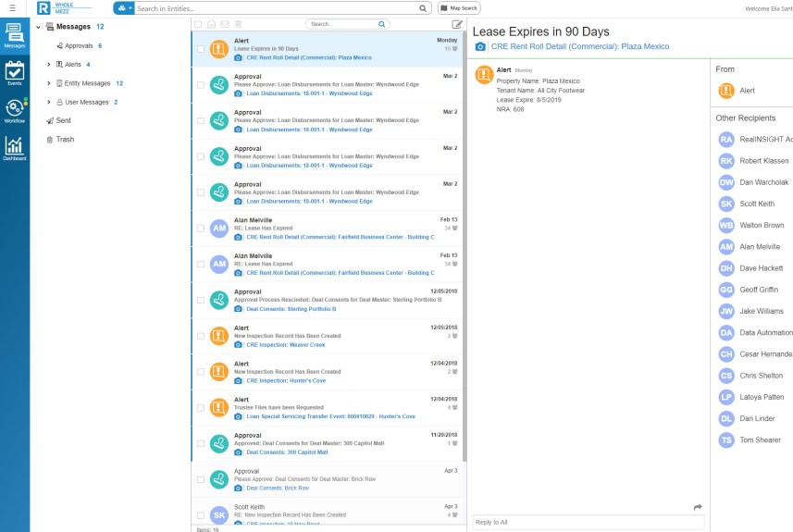The width and height of the screenshot is (793, 532).
Task: Check the Hunter's Cove inspection alert checkbox
Action: click(x=201, y=372)
